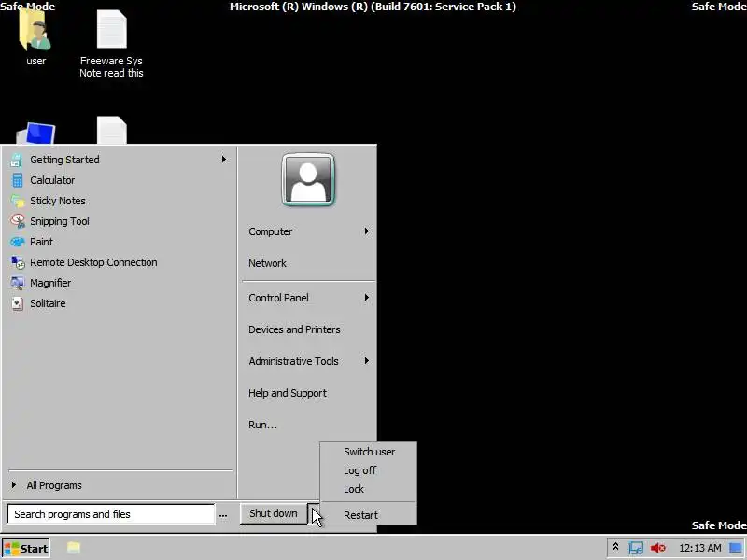Launch the Magnifier icon

pyautogui.click(x=18, y=283)
